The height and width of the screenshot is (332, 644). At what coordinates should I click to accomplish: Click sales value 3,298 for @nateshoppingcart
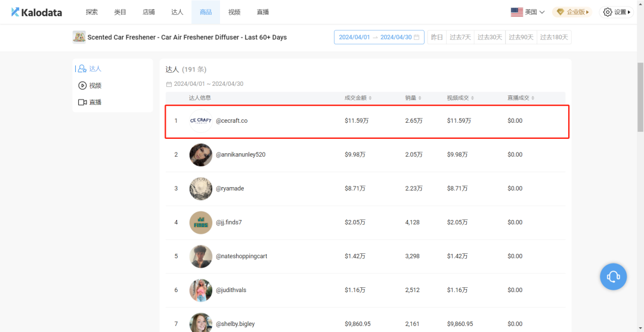tap(413, 256)
